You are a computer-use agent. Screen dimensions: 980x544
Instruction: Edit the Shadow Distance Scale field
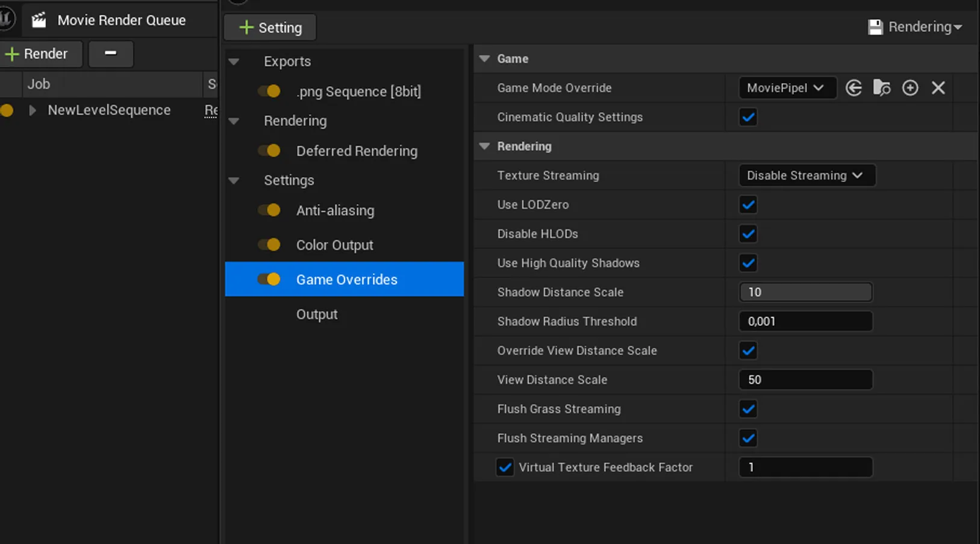(805, 292)
